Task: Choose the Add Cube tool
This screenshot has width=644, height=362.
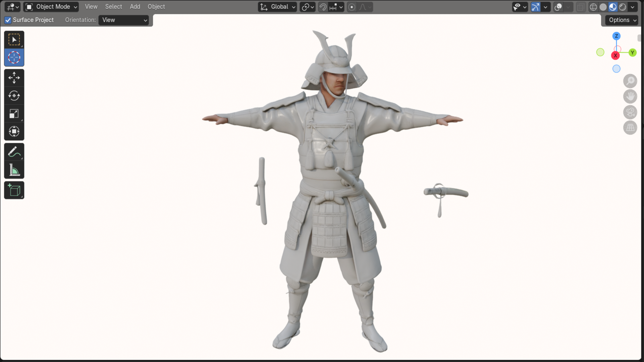Action: point(14,190)
